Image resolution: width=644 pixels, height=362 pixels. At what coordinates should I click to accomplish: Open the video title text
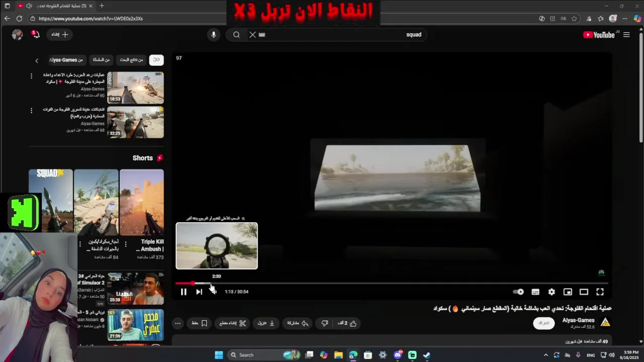click(522, 308)
